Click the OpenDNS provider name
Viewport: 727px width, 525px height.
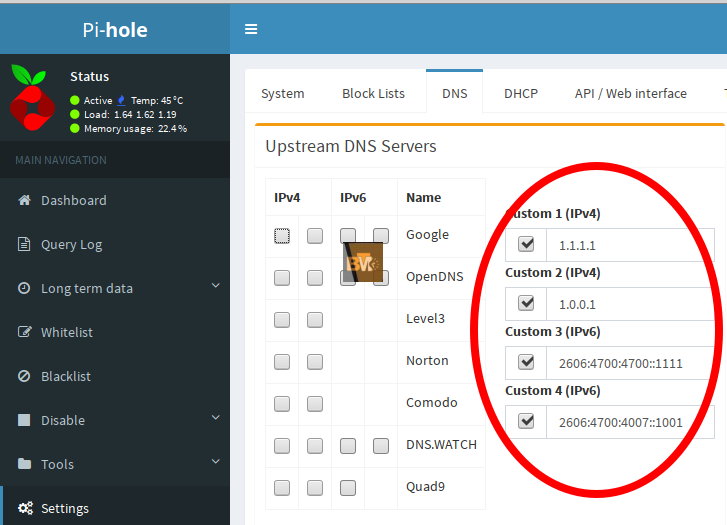pyautogui.click(x=434, y=277)
